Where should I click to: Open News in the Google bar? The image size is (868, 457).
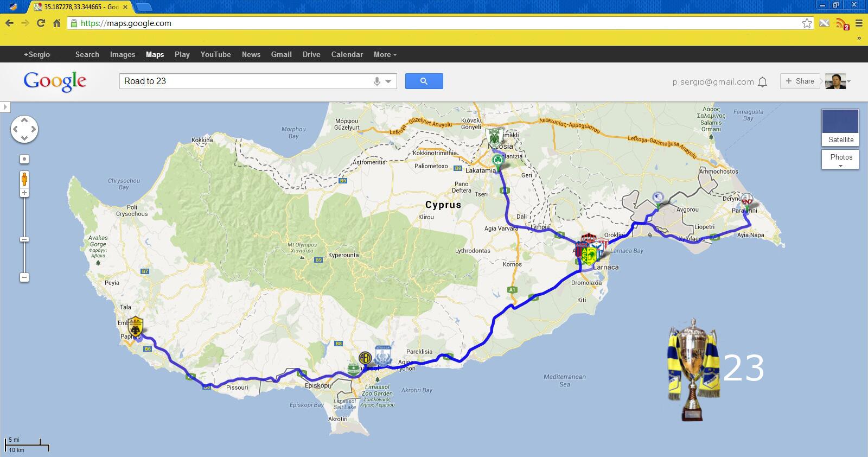251,54
